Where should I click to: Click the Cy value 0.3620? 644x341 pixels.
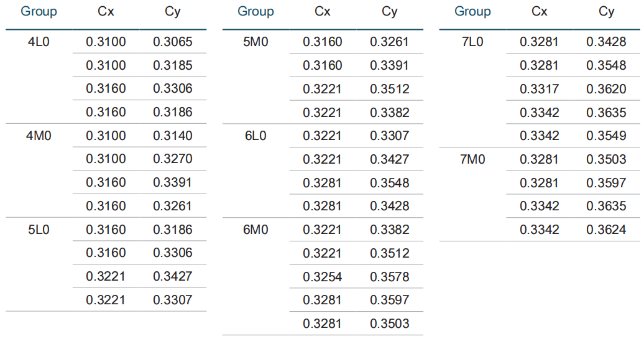click(x=606, y=89)
